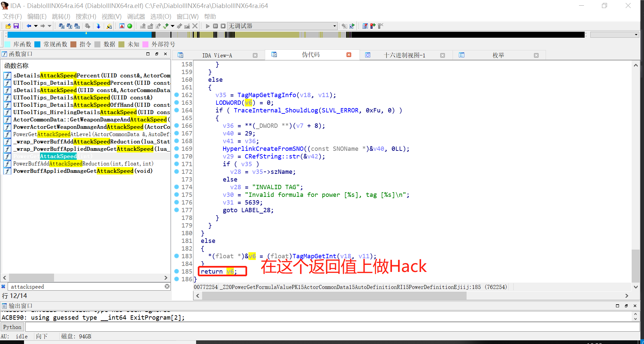Open the 文件(F) menu
This screenshot has width=644, height=344.
pos(12,16)
